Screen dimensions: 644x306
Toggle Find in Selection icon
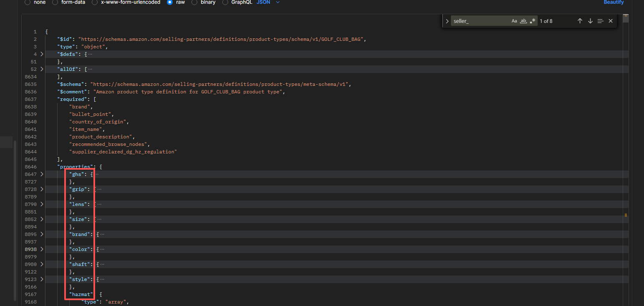point(600,21)
